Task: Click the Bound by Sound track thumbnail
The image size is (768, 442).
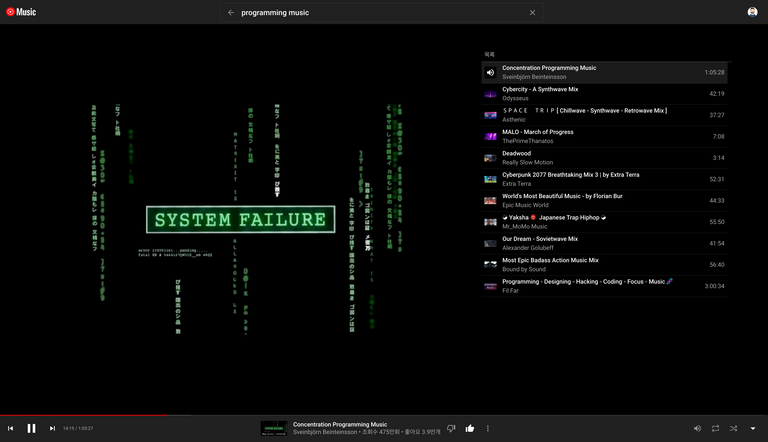Action: tap(490, 265)
